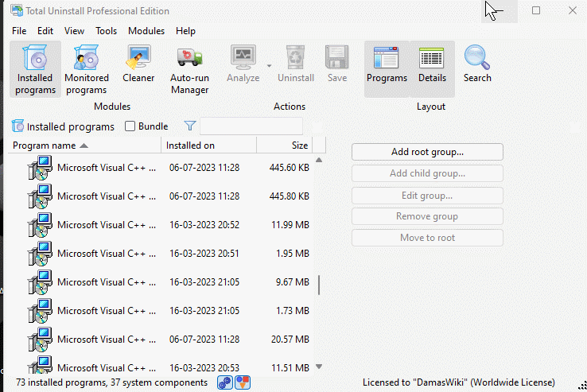Click the Analyze action icon
Image resolution: width=587 pixels, height=392 pixels.
243,58
